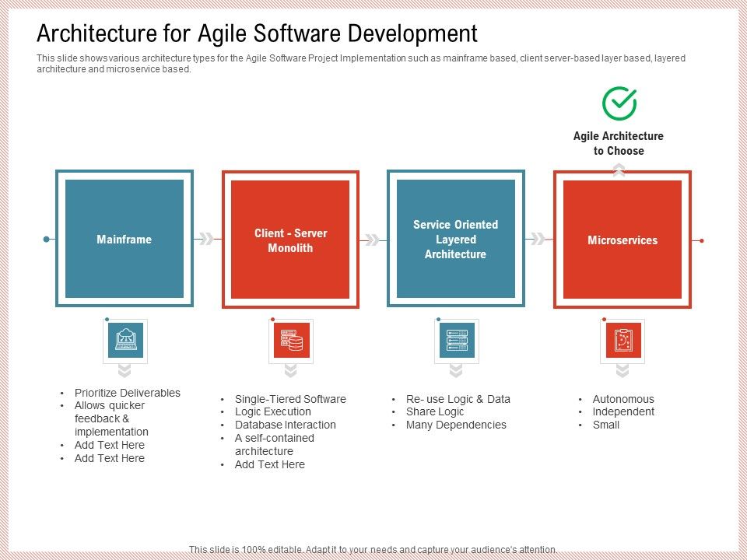747x560 pixels.
Task: Click the chevron arrows before Microservices box
Action: point(538,239)
